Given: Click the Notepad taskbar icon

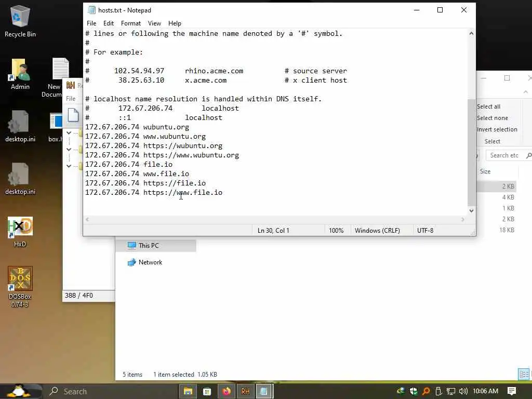Looking at the screenshot, I should pyautogui.click(x=264, y=391).
